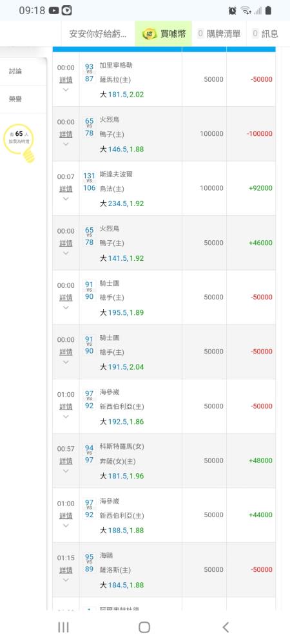Expand chevron under 加里寧格勒 match row
This screenshot has width=290, height=644.
click(66, 90)
